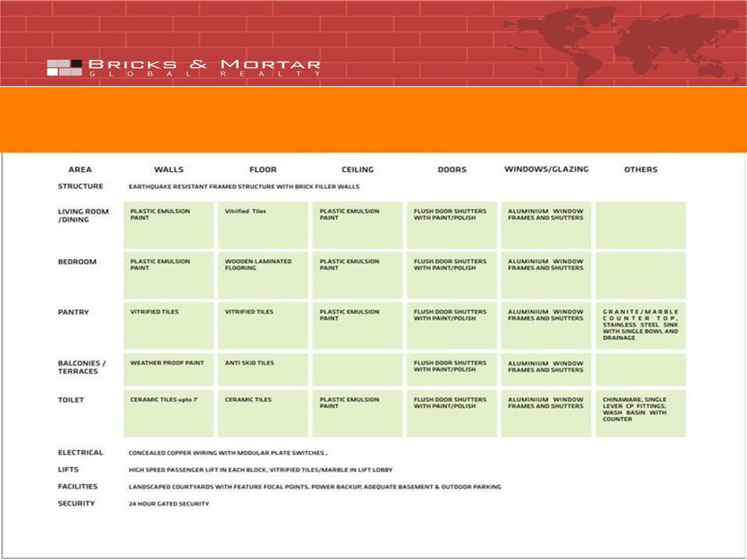Select Bedroom windows 'Aluminium Window Frames' cell
Screen dimensions: 747x560
[546, 275]
